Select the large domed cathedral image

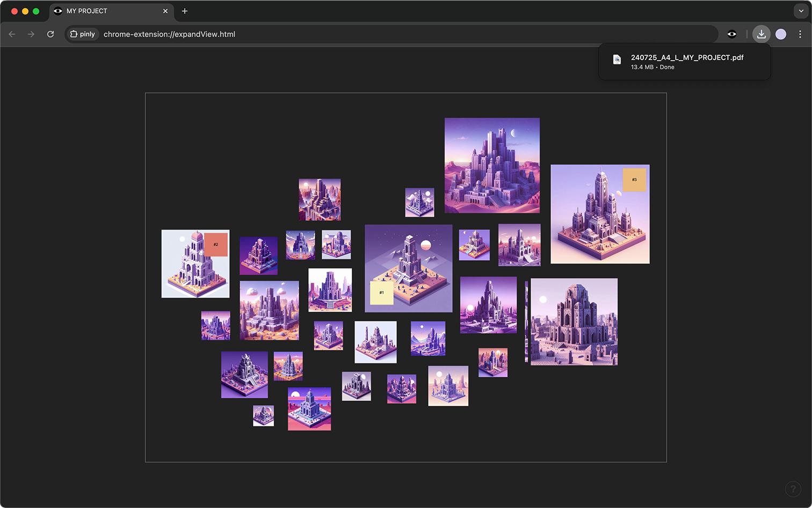pyautogui.click(x=574, y=321)
